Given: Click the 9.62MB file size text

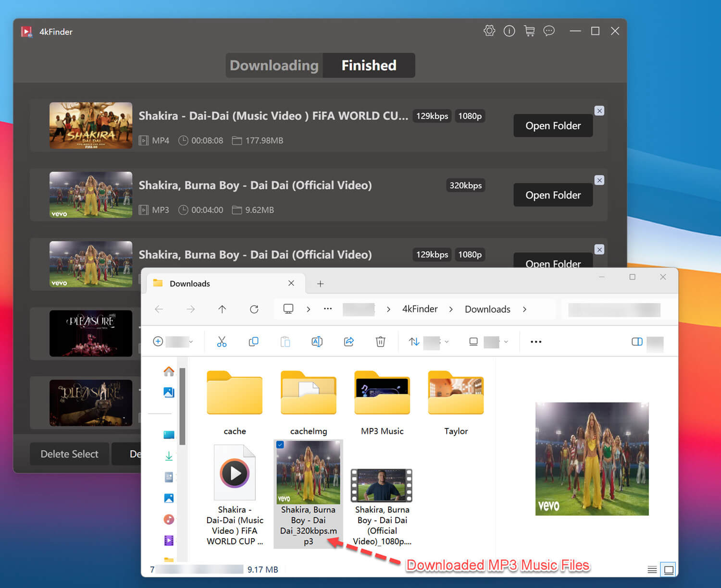Looking at the screenshot, I should (260, 210).
